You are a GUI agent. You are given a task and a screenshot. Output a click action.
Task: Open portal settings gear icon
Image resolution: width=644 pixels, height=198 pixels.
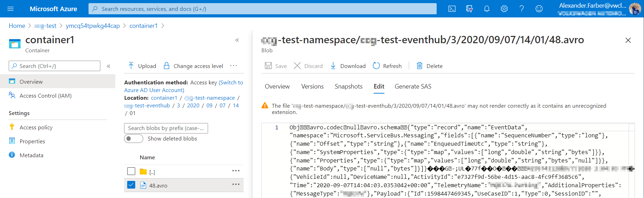pos(504,9)
